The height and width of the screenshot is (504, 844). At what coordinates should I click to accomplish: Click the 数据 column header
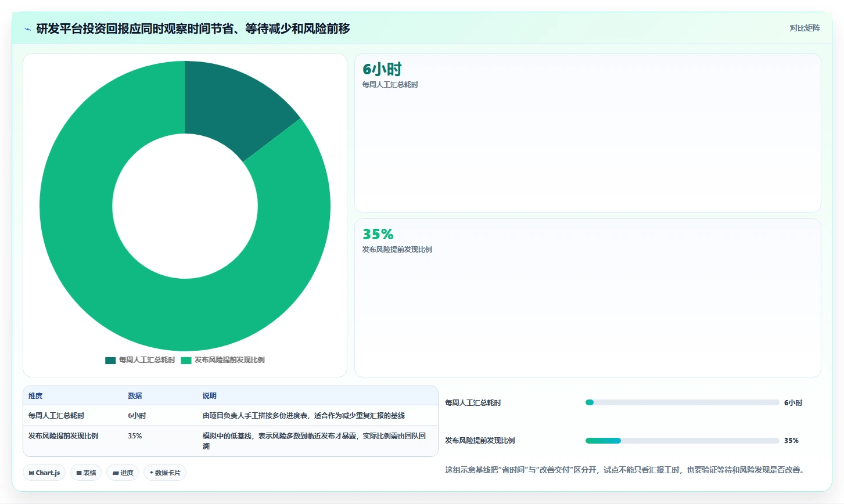tap(135, 396)
